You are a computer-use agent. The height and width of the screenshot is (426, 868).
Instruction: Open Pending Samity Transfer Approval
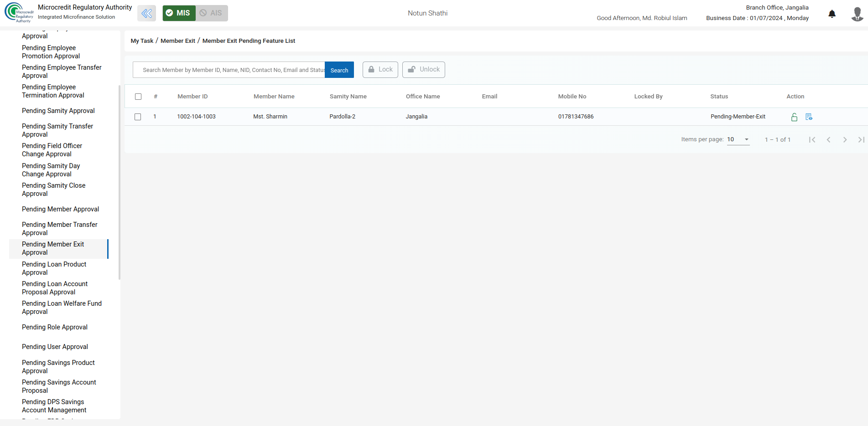point(58,130)
